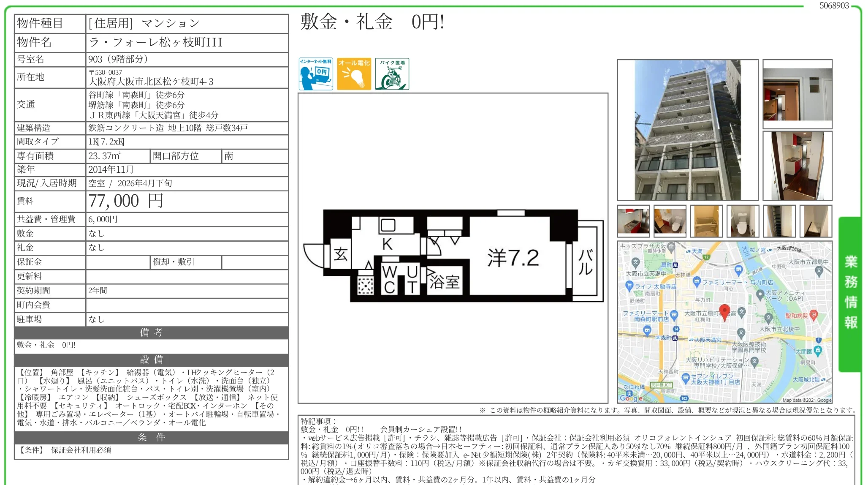
Task: Open the red-cabinet hallway interior photo
Action: click(797, 166)
